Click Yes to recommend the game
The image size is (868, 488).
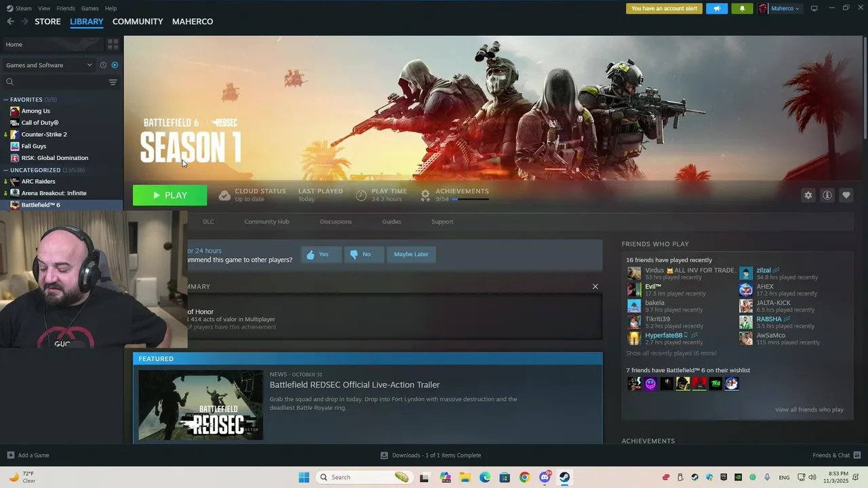pyautogui.click(x=321, y=254)
